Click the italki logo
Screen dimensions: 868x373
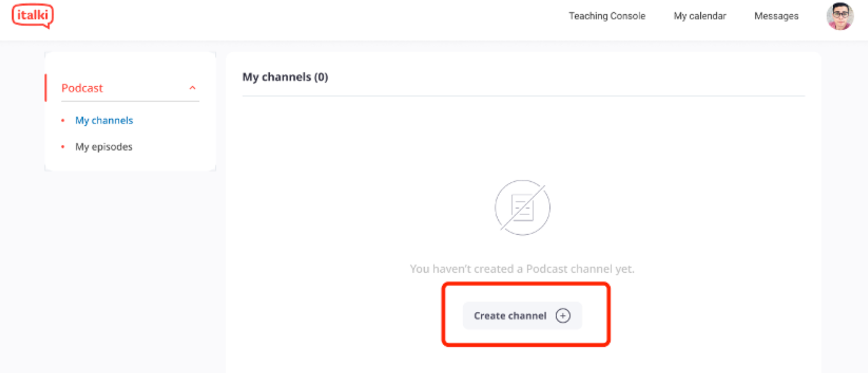(x=33, y=16)
